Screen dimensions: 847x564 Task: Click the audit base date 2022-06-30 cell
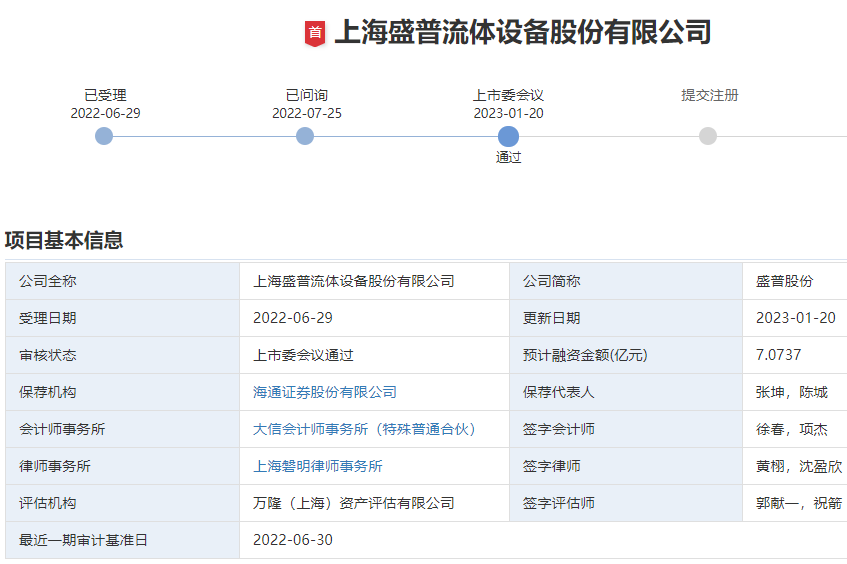[x=293, y=540]
